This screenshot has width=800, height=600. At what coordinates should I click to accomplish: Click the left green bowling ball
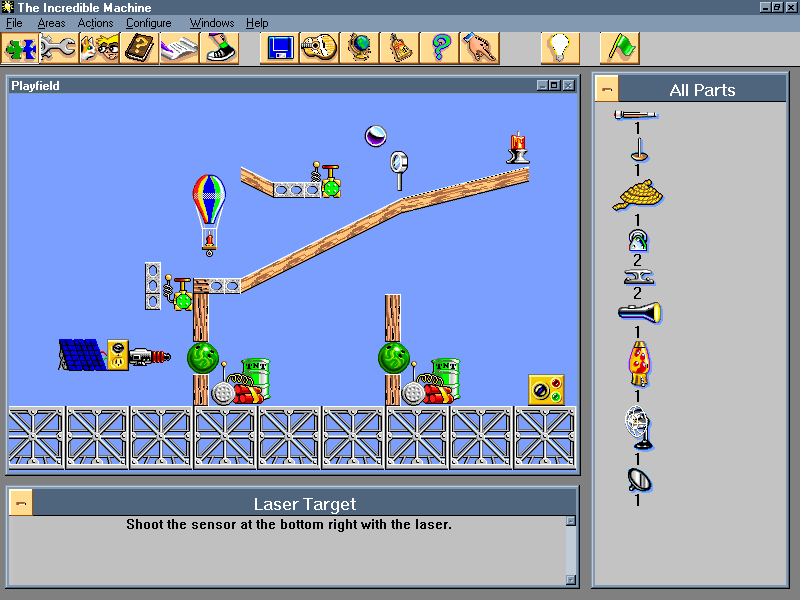point(203,358)
